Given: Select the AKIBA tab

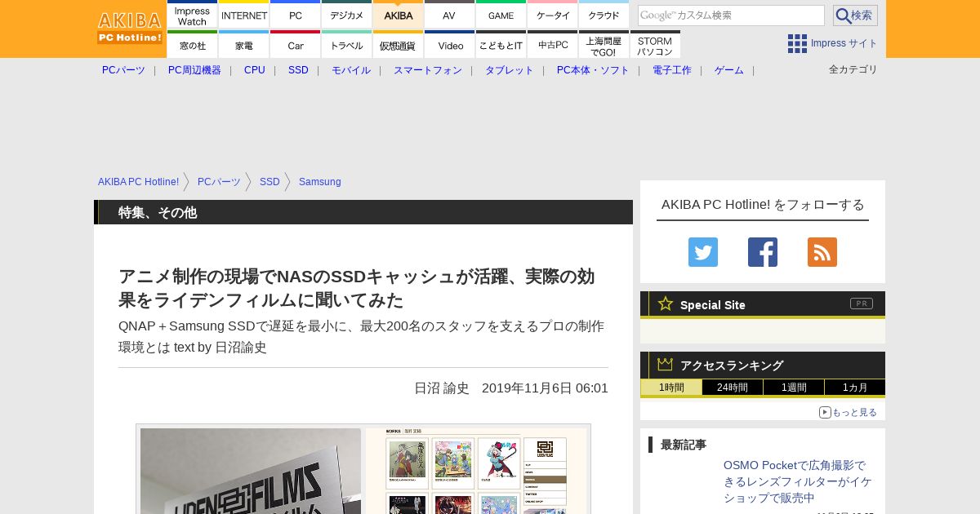Looking at the screenshot, I should [x=398, y=15].
